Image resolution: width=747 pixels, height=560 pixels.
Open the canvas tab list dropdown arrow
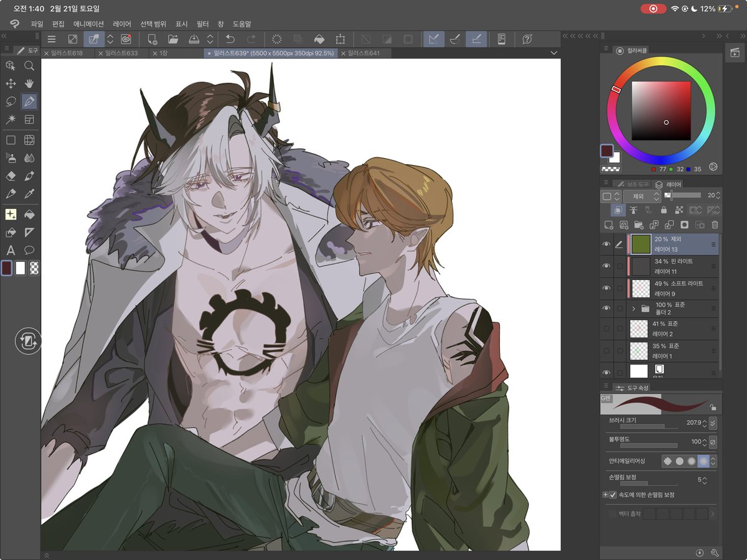tap(554, 54)
